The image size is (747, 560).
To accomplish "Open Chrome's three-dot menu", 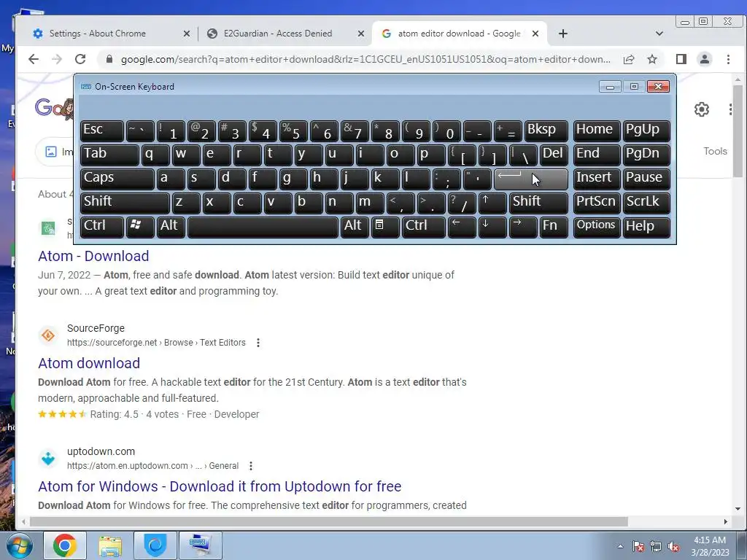I will tap(728, 59).
